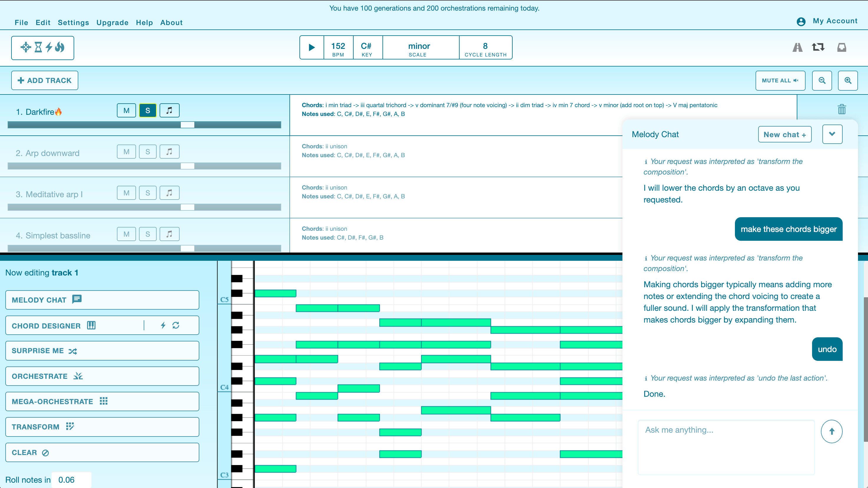The height and width of the screenshot is (488, 868).
Task: Adjust the Darkfire track volume slider
Action: tap(187, 125)
